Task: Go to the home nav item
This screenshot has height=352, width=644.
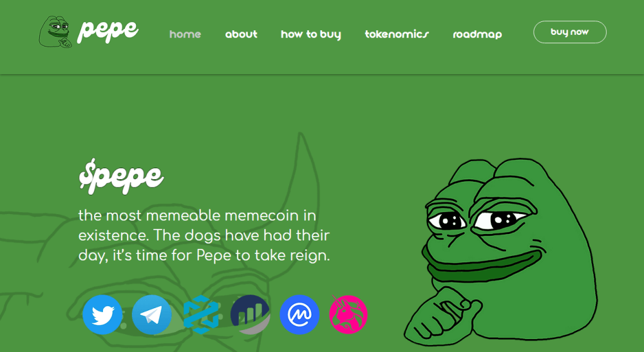Action: pos(185,34)
